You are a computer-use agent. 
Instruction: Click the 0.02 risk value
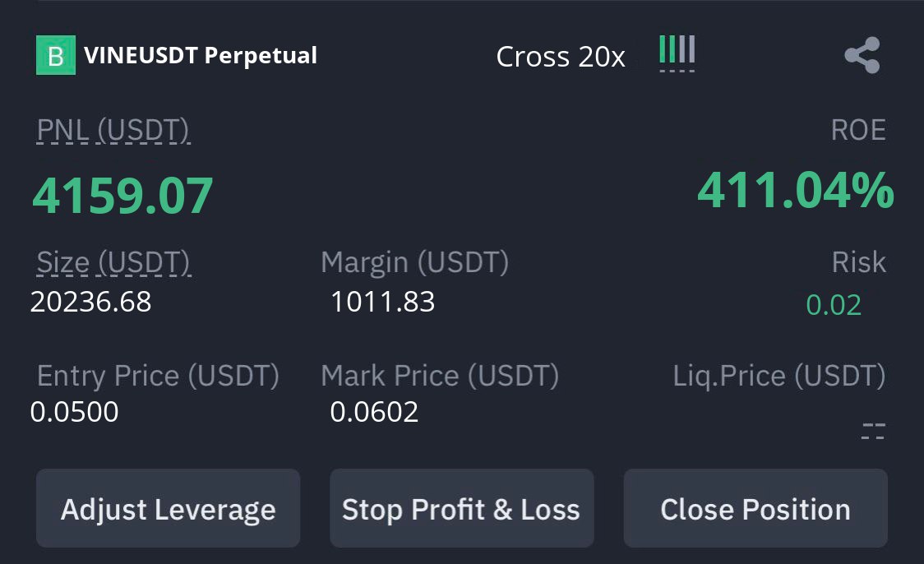coord(834,305)
